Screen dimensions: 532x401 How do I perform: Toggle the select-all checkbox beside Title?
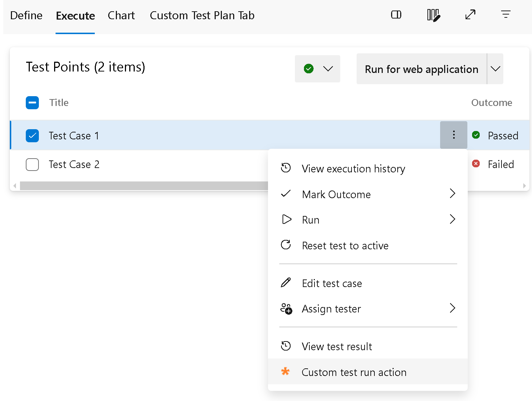(32, 103)
